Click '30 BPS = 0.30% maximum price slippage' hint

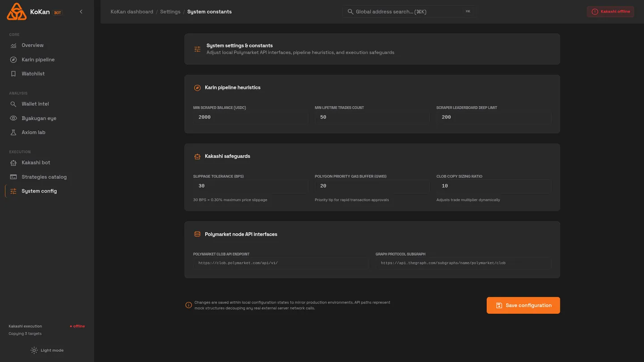point(230,200)
